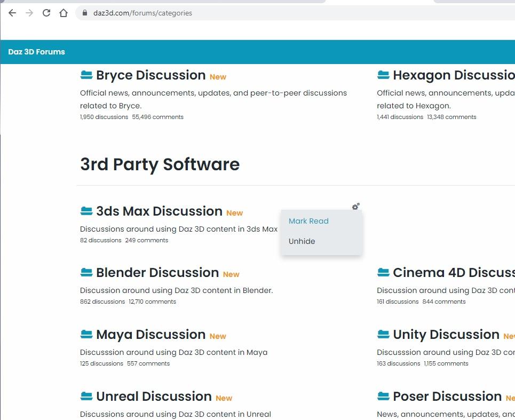Click '55,496 comments' under Bryce
The width and height of the screenshot is (515, 420).
(157, 117)
